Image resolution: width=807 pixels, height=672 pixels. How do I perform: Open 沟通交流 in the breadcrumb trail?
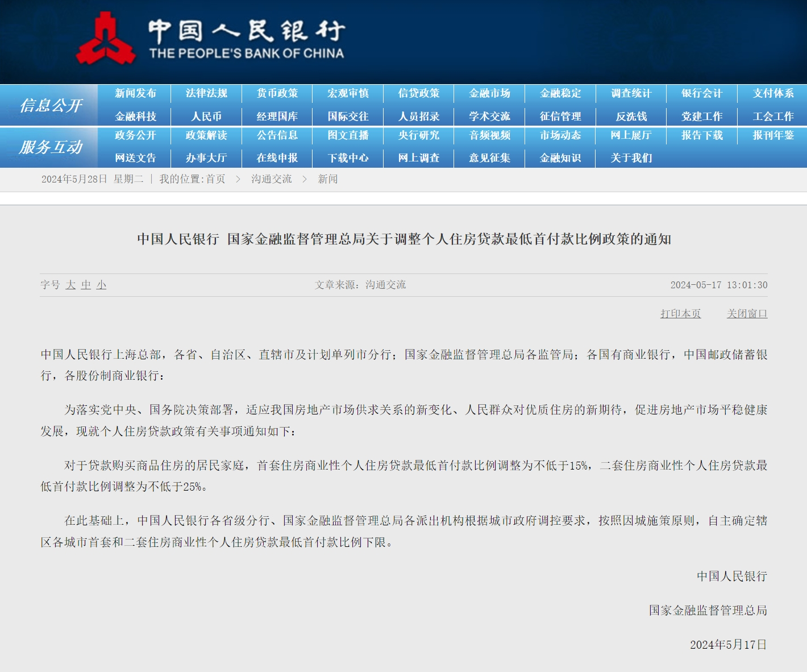coord(272,179)
